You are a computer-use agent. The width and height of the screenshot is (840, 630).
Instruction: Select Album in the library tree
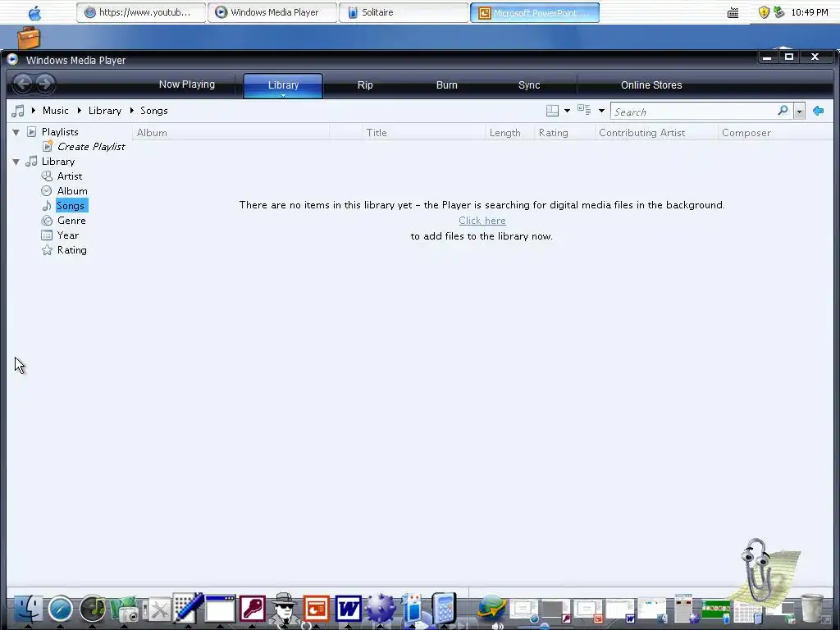coord(72,190)
